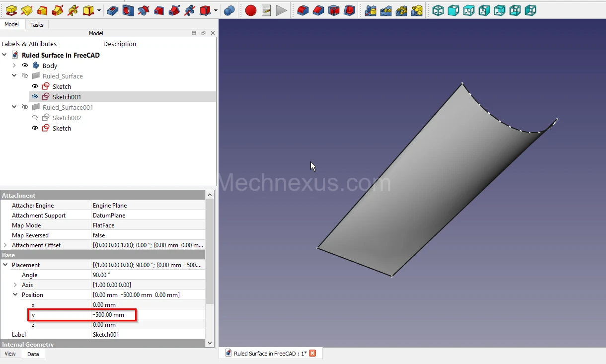Close the Ruled Surface in FreeCAD document tab

[x=312, y=353]
